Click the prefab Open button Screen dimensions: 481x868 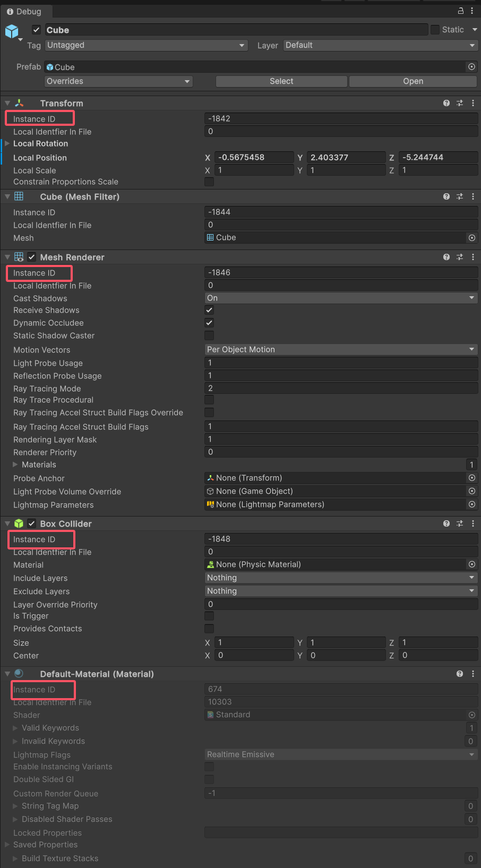(x=413, y=81)
